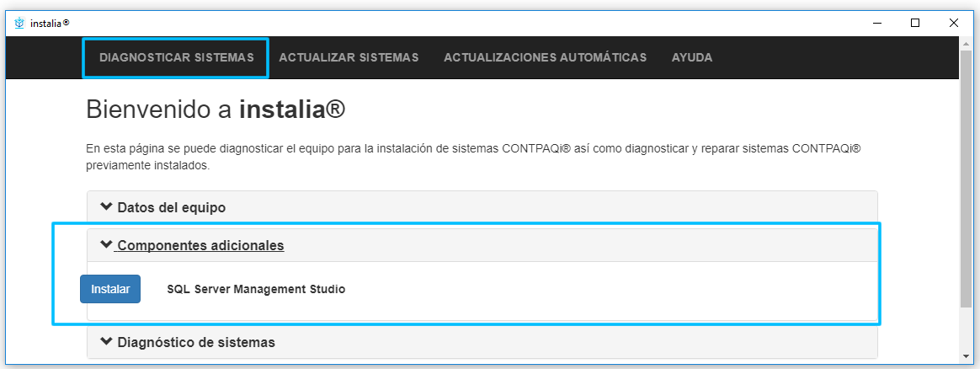Click the scrollbar down arrow
The image size is (980, 369).
967,354
